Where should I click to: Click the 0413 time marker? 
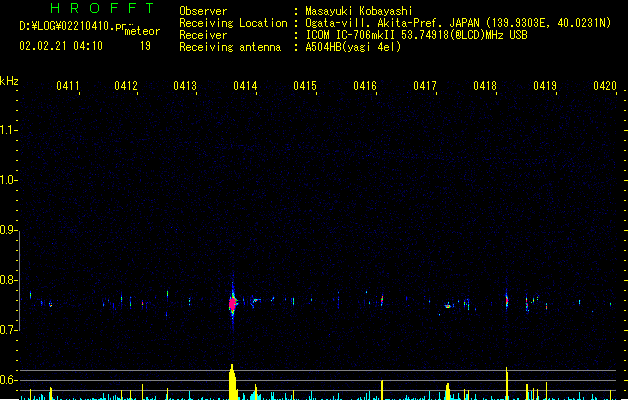point(185,86)
